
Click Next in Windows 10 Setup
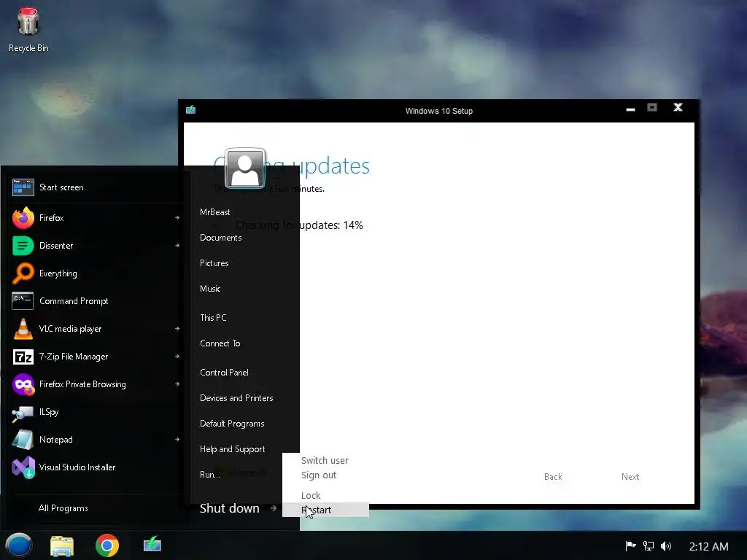630,477
